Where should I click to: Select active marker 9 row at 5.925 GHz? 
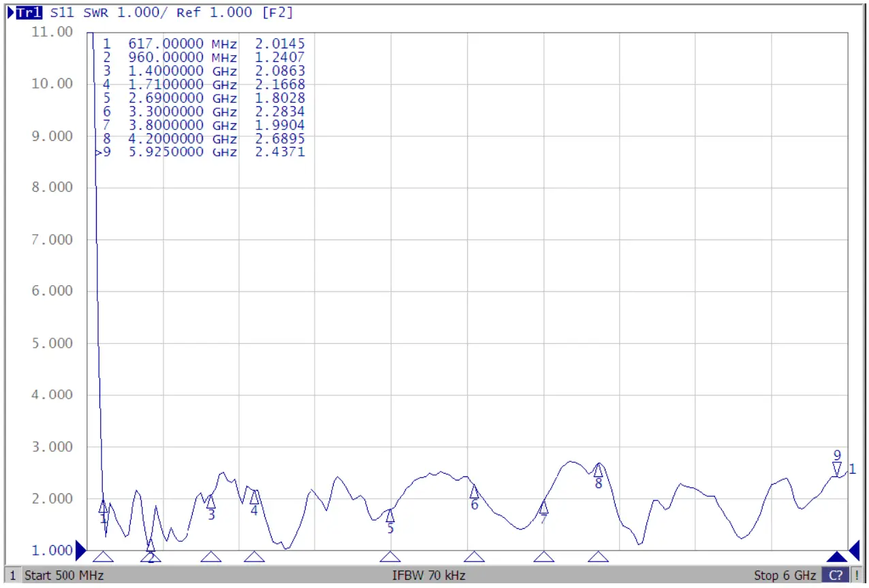click(200, 152)
